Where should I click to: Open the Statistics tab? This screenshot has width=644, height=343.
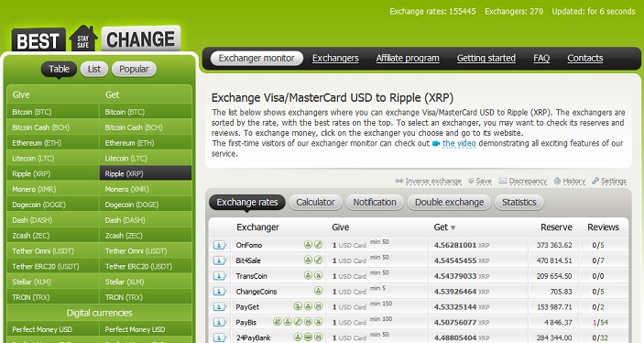(519, 203)
